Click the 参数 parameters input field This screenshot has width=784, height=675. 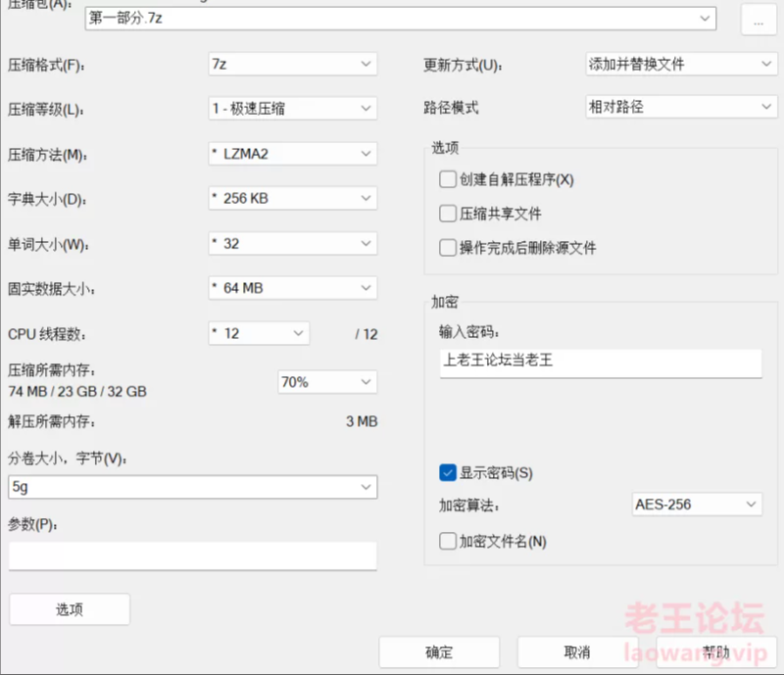coord(192,556)
